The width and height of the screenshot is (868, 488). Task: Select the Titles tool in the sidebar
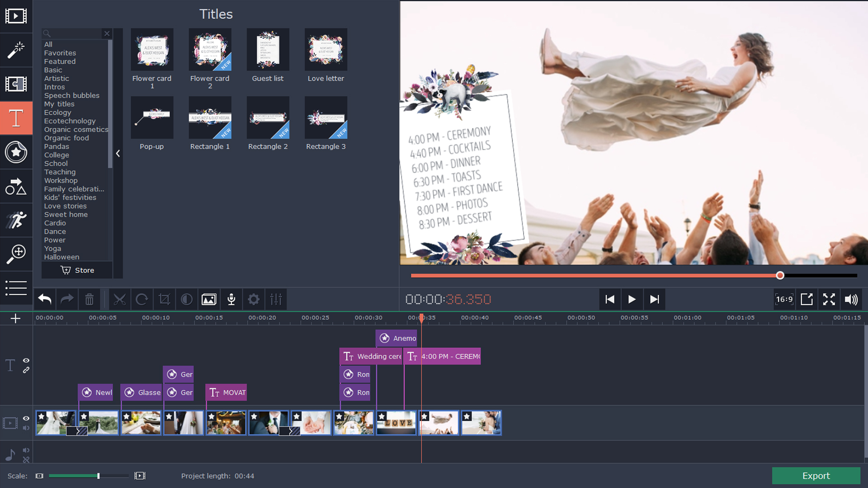point(16,118)
